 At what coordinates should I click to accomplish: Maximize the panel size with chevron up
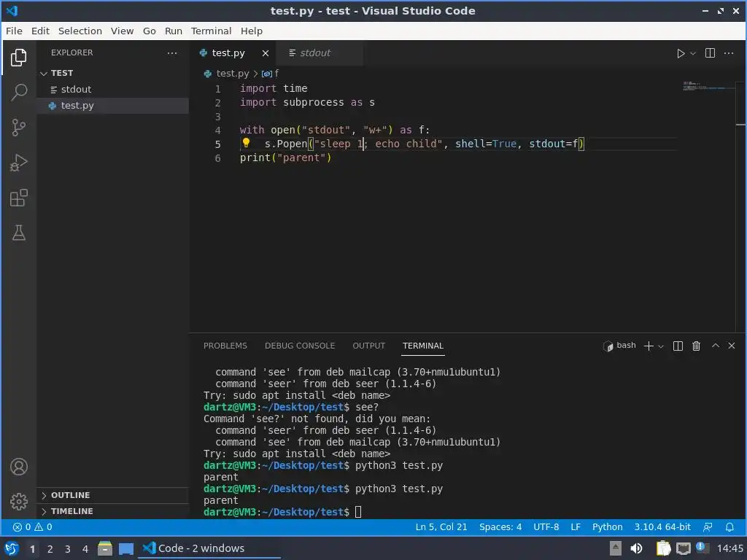click(716, 346)
